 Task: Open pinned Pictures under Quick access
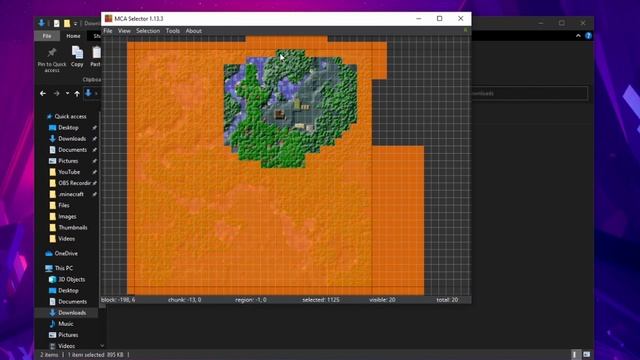click(68, 161)
